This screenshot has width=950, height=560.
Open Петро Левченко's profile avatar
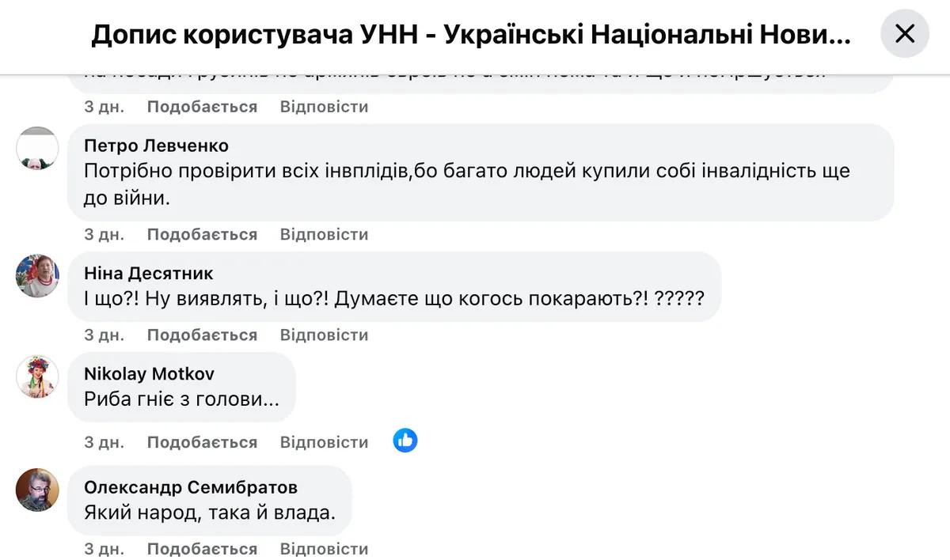coord(37,148)
